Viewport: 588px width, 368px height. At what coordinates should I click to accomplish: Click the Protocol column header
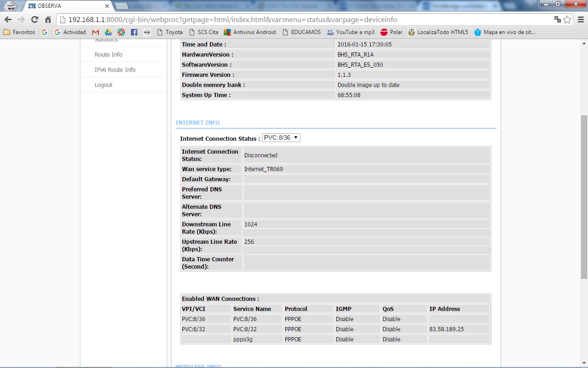pyautogui.click(x=296, y=309)
